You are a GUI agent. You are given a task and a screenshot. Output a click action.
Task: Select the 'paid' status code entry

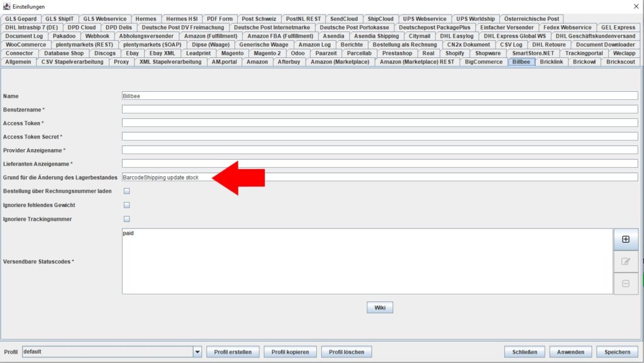tap(128, 233)
